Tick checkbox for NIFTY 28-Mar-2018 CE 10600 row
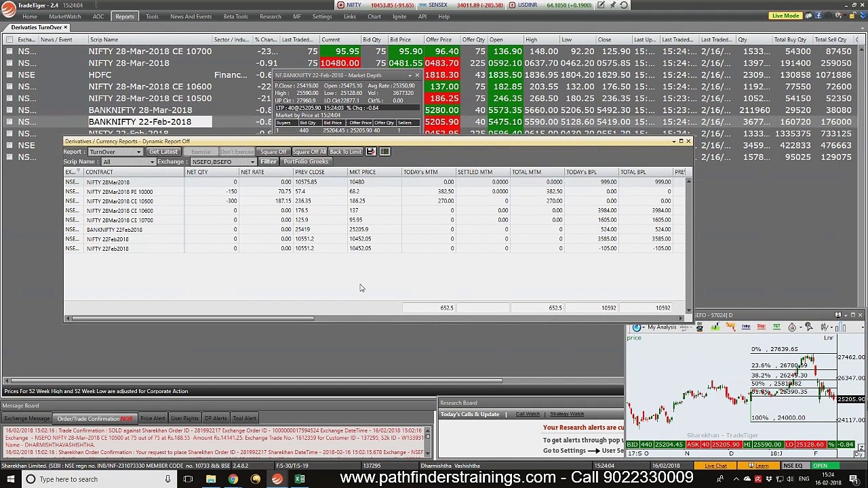Image resolution: width=868 pixels, height=488 pixels. (x=9, y=86)
